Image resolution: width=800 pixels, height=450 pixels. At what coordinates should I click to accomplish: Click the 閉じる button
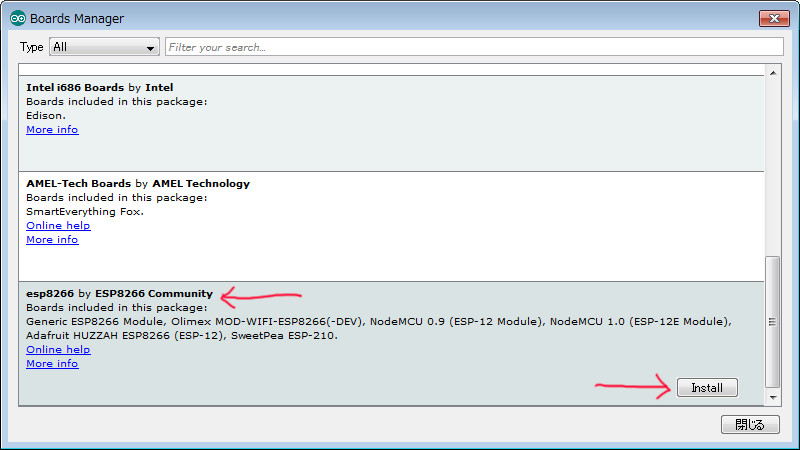pos(749,425)
